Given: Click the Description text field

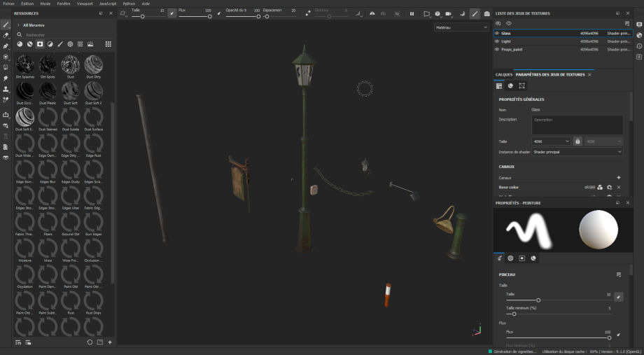Looking at the screenshot, I should point(577,125).
